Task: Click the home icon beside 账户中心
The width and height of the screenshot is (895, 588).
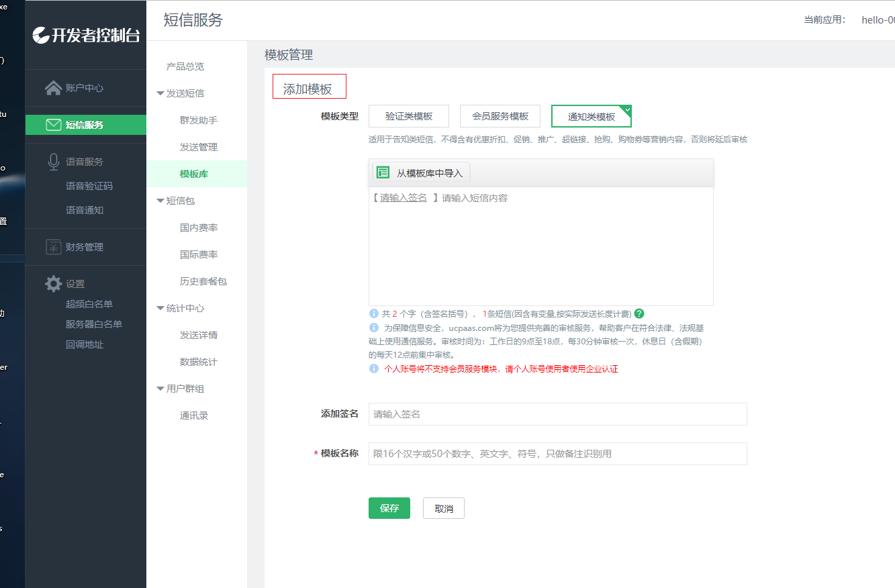Action: [x=54, y=88]
